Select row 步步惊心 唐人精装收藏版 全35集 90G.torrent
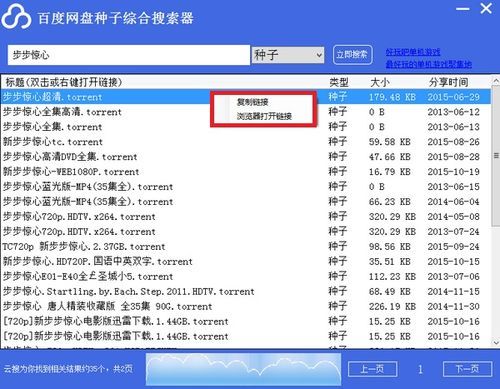The image size is (500, 389). pos(246,306)
